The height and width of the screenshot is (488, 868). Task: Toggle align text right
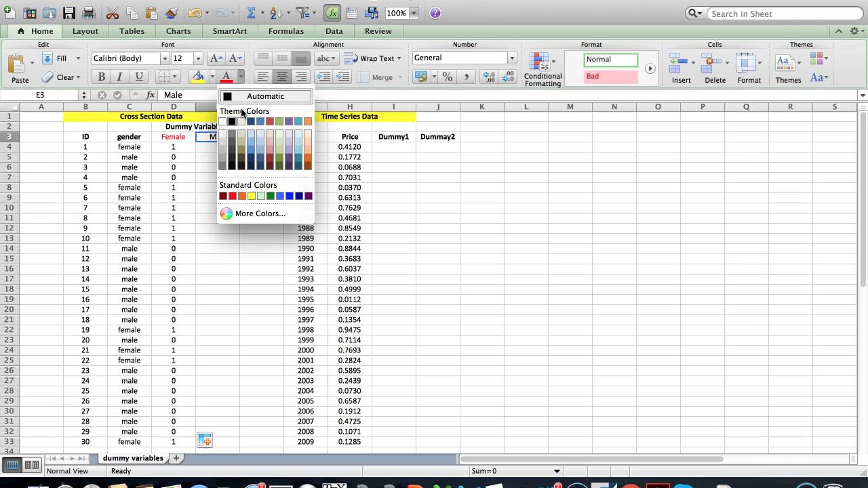pos(300,77)
